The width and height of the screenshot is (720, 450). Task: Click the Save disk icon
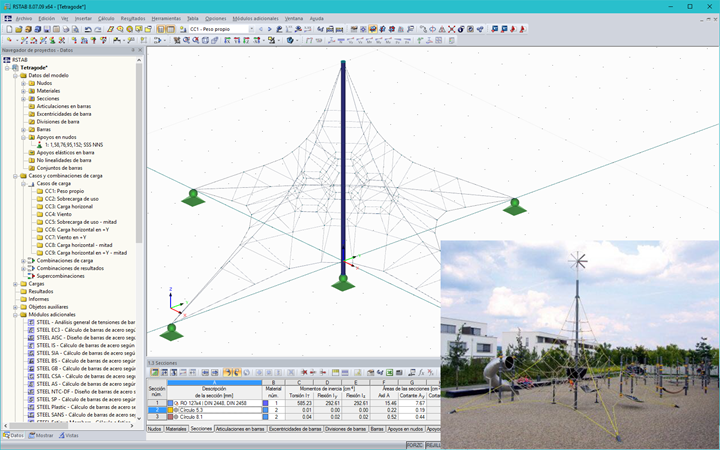[x=46, y=29]
